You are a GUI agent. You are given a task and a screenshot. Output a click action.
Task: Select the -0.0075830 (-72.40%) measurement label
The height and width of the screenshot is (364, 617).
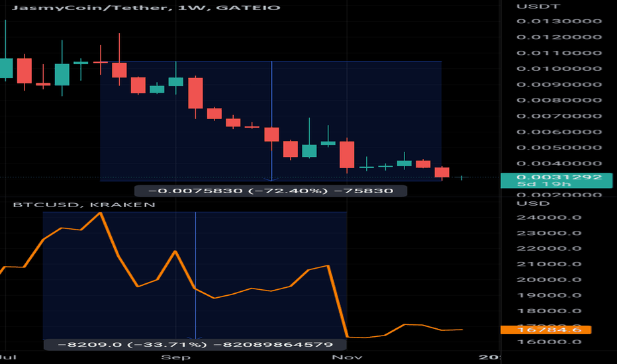270,191
